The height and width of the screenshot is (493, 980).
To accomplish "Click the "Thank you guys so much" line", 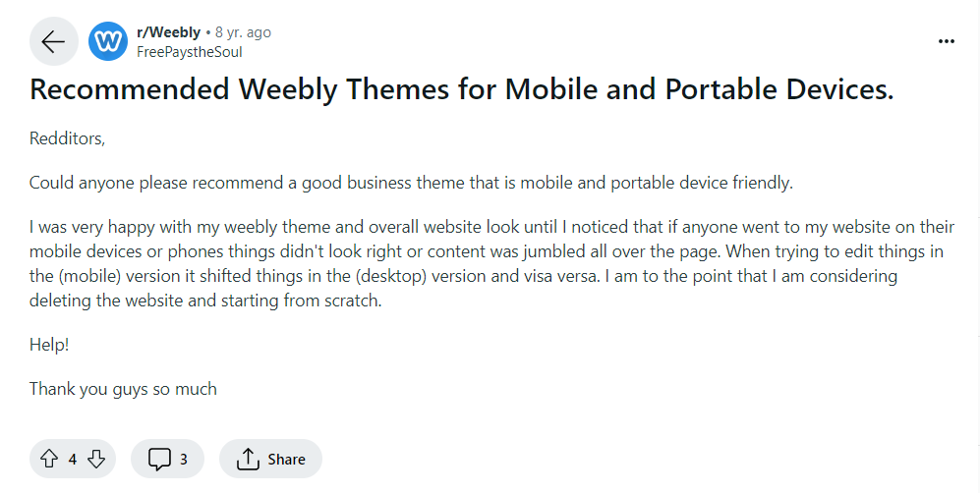I will click(123, 389).
